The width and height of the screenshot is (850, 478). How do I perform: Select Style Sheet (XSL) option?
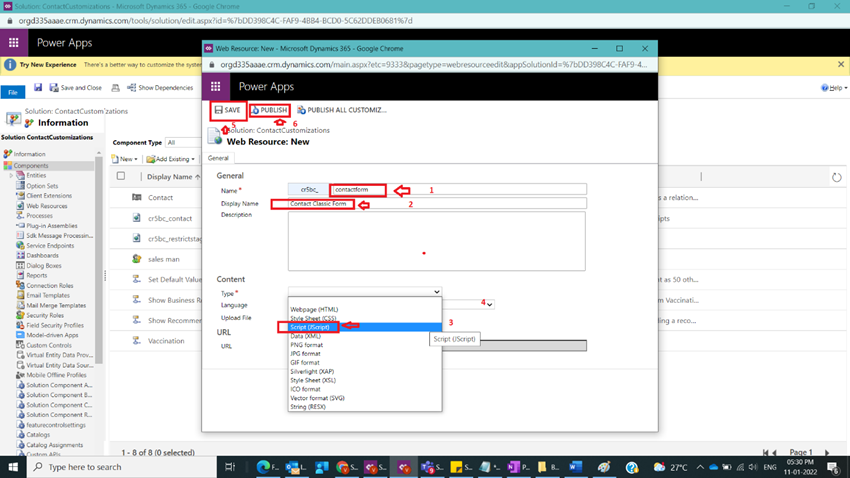[x=313, y=380]
